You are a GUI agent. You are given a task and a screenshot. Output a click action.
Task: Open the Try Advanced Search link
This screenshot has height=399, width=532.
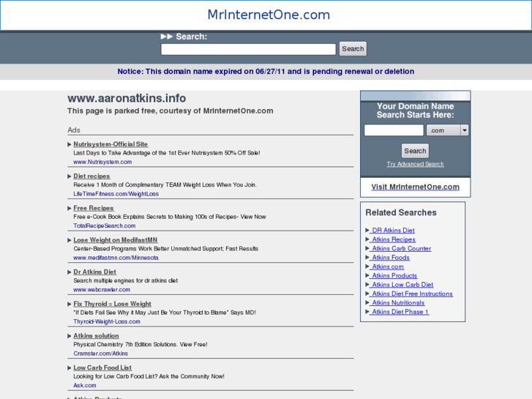point(416,164)
